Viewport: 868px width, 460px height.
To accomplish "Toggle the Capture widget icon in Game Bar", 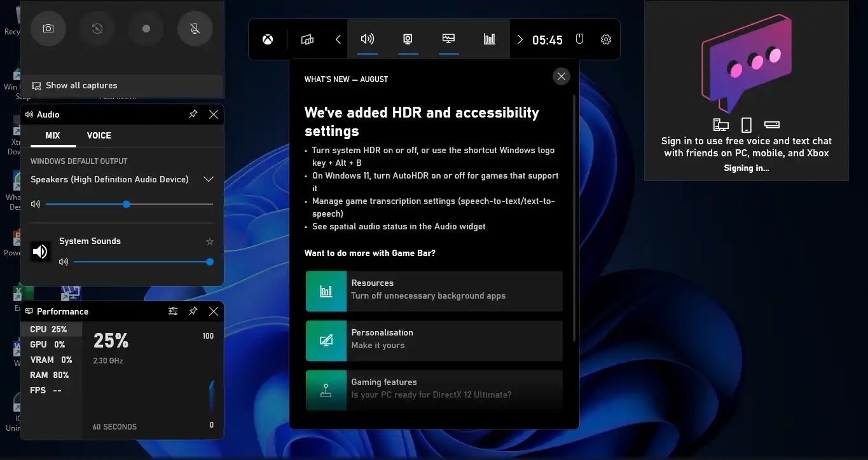I will 408,39.
